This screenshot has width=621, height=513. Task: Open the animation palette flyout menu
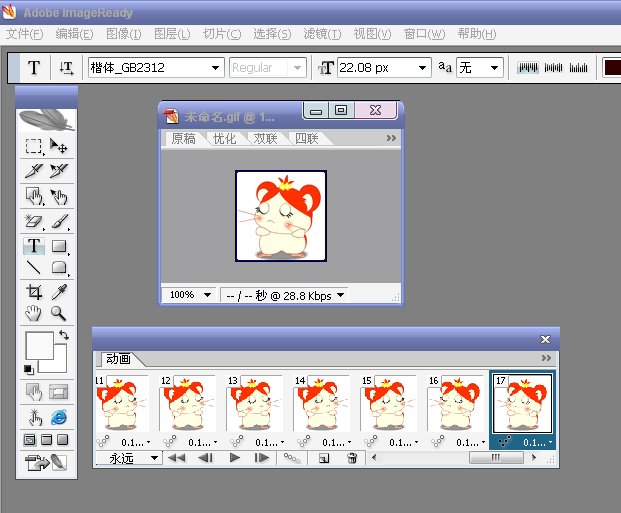[x=546, y=358]
